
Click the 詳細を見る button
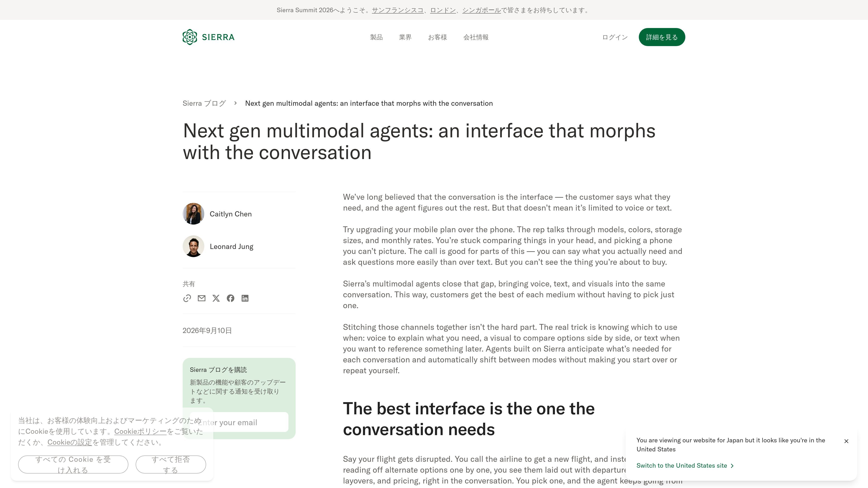pos(662,37)
